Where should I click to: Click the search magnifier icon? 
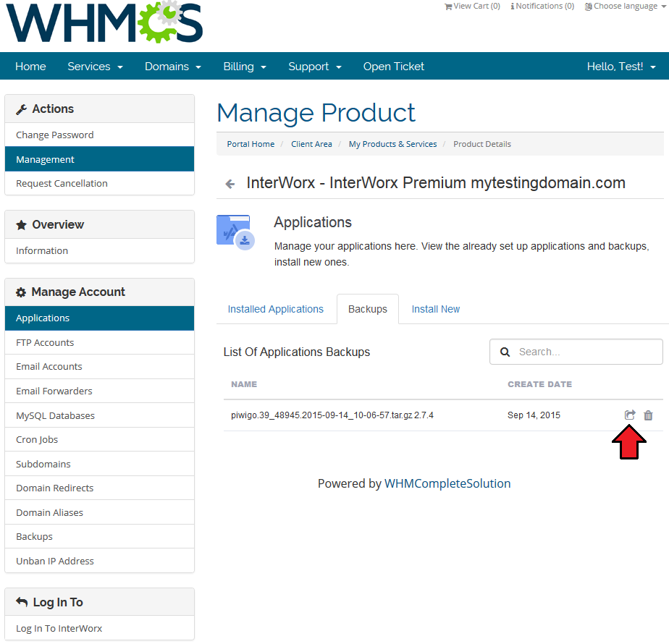pos(505,352)
